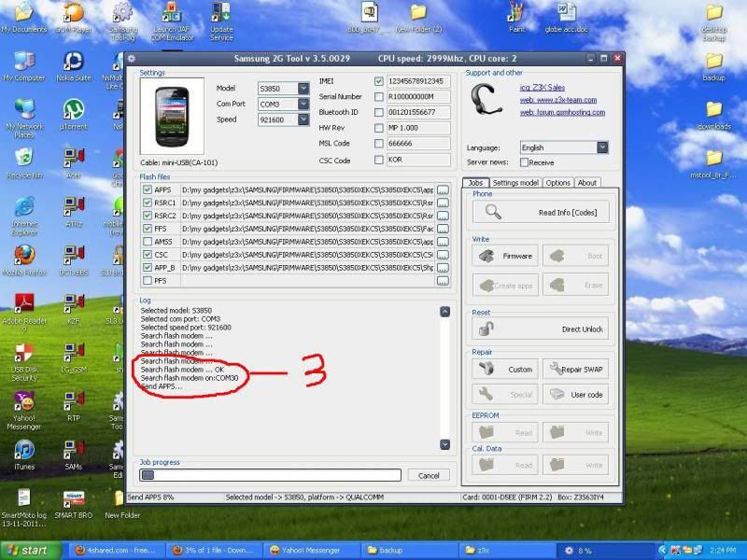Click the Repair SWAP wrench button
This screenshot has width=747, height=560.
pos(576,369)
